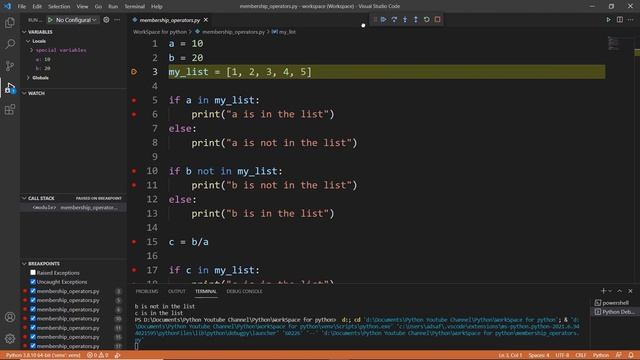Uncheck the breakpoint entry for line 6
The image size is (640, 360).
point(33,309)
